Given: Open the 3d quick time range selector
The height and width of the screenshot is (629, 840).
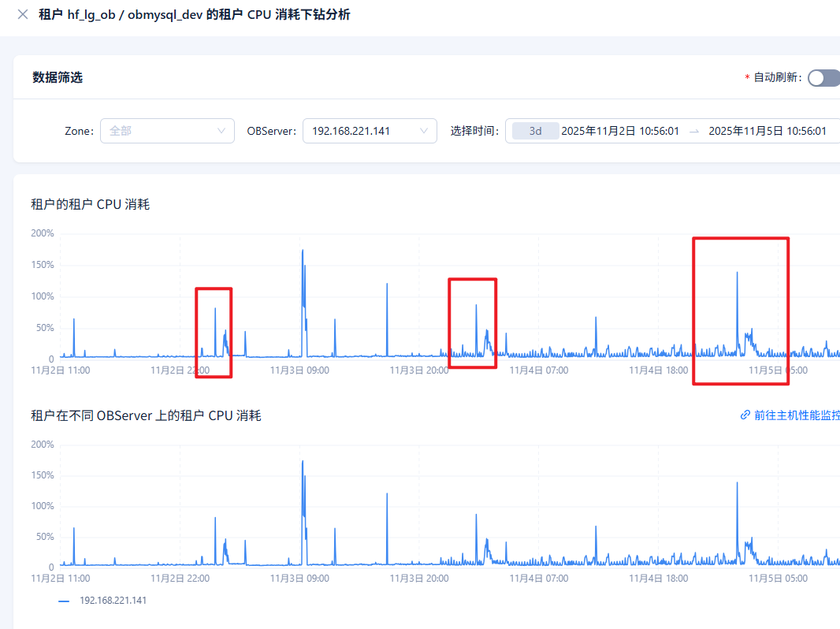Looking at the screenshot, I should [535, 131].
